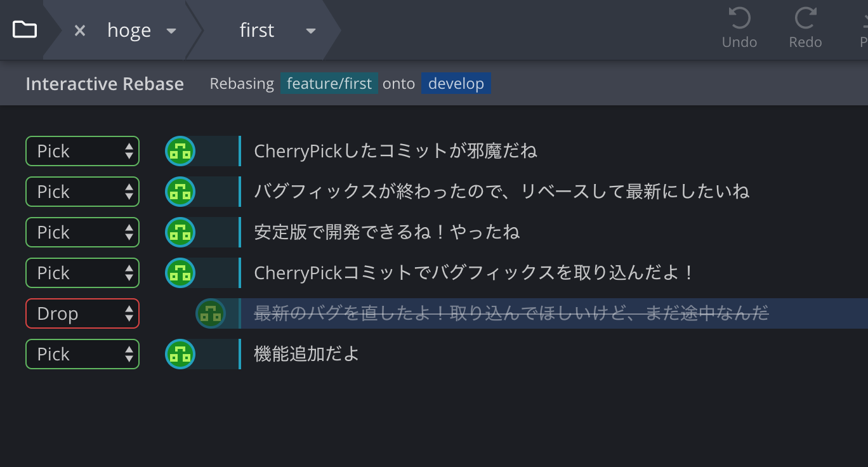Select commit バグフィックスが終わったので、リベースして最新にしたいね
This screenshot has height=467, width=868.
tap(502, 192)
